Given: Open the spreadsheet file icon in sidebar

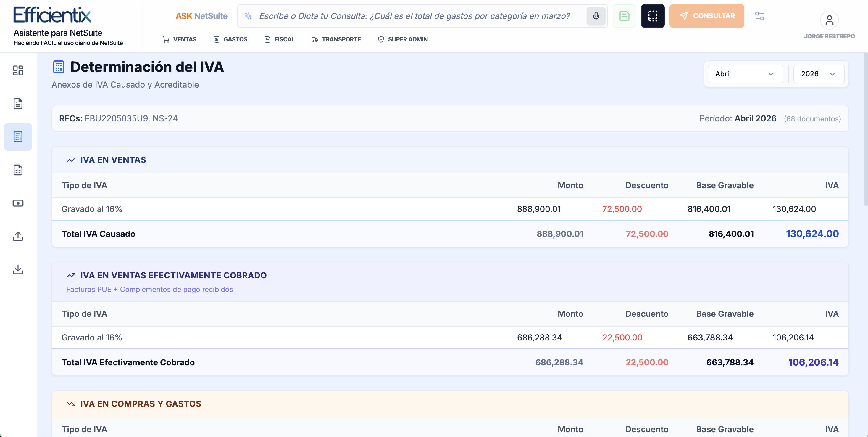Looking at the screenshot, I should coord(18,170).
